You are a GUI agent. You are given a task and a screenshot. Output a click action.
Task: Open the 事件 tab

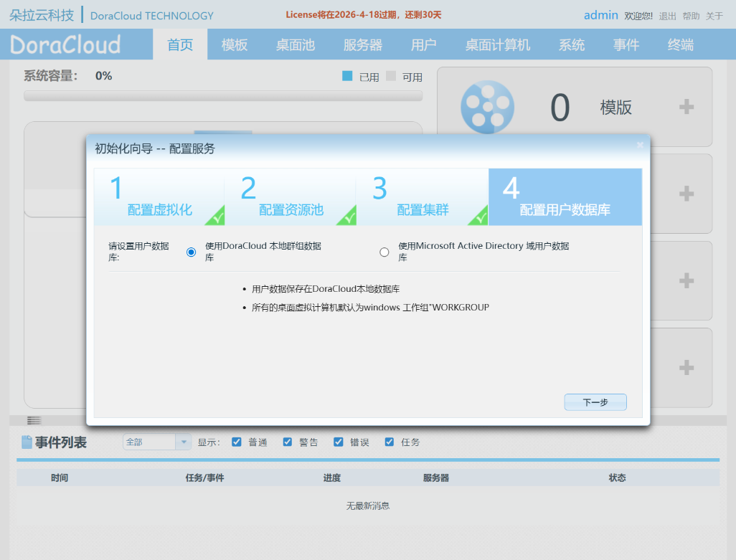point(626,44)
